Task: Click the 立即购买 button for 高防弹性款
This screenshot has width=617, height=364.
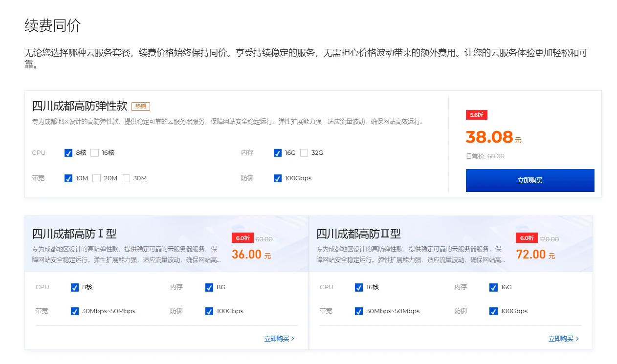Action: tap(529, 180)
